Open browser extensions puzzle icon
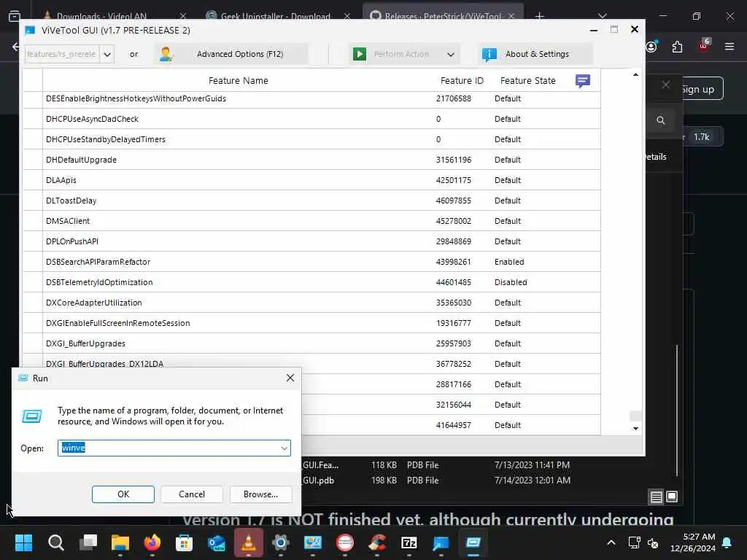Image resolution: width=747 pixels, height=560 pixels. click(677, 47)
